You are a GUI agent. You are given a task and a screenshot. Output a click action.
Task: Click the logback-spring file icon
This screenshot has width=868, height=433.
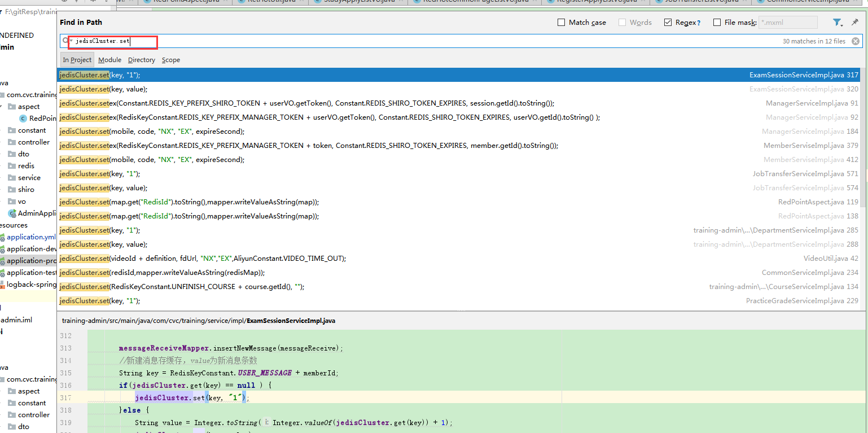pyautogui.click(x=4, y=284)
